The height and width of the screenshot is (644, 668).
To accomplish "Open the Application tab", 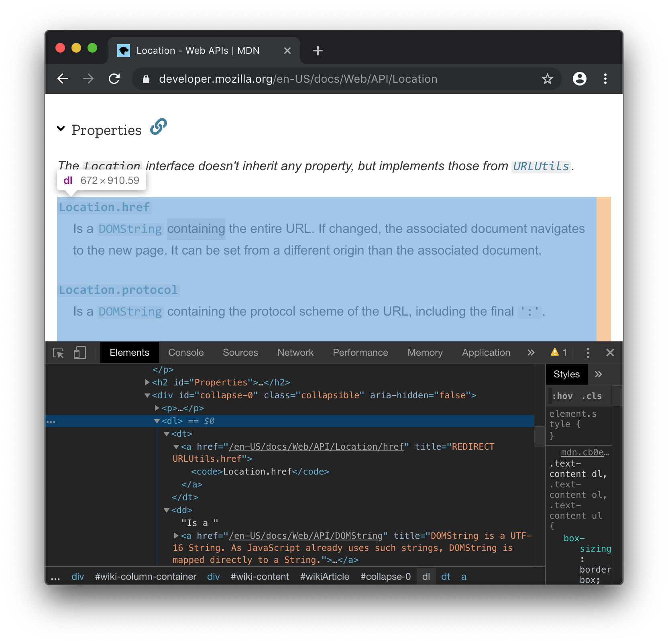I will click(x=486, y=353).
